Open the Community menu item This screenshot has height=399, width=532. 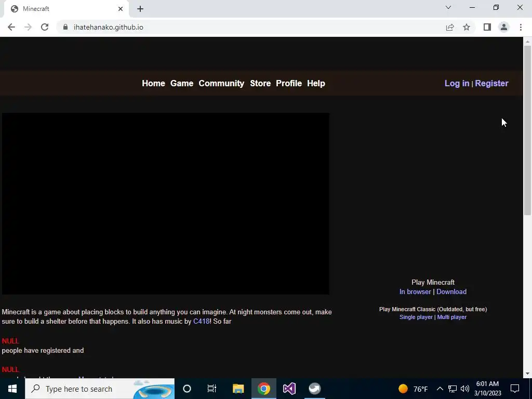click(221, 84)
